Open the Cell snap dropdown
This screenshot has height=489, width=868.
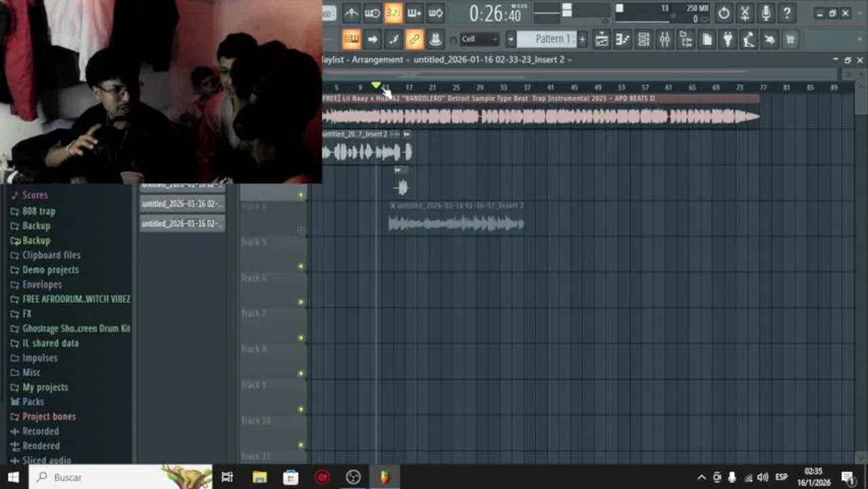click(480, 39)
